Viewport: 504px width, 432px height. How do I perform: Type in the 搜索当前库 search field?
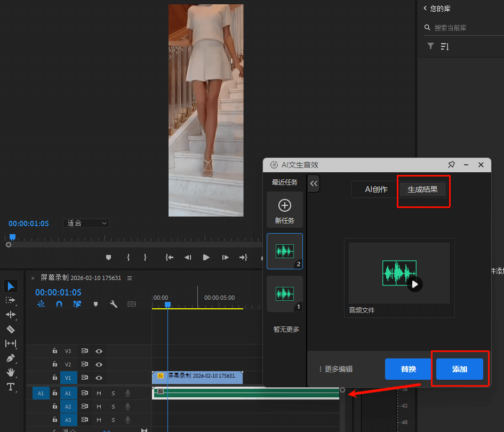pyautogui.click(x=459, y=28)
